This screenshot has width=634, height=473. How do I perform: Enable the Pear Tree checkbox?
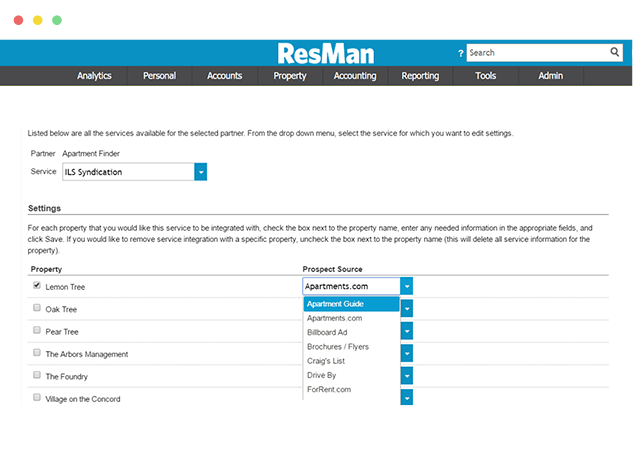[x=37, y=330]
